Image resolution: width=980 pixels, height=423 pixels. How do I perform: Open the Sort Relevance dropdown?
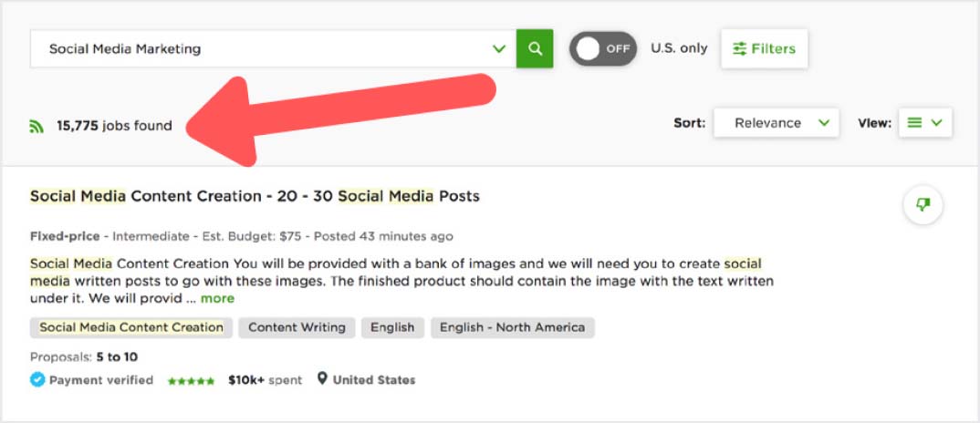click(x=777, y=123)
